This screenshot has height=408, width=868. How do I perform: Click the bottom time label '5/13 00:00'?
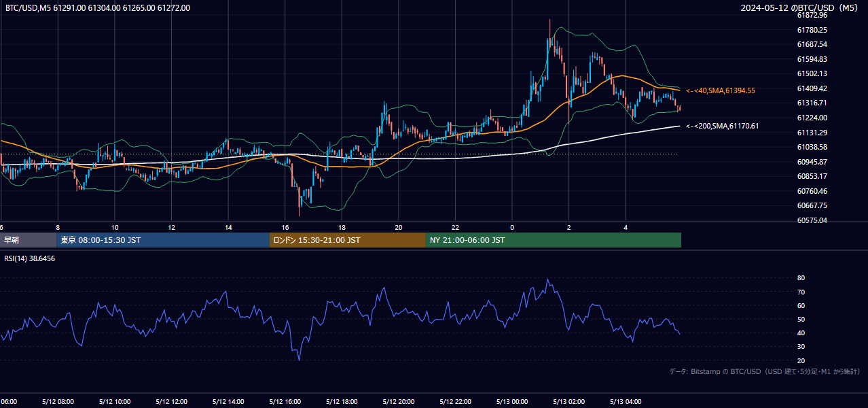[x=512, y=402]
